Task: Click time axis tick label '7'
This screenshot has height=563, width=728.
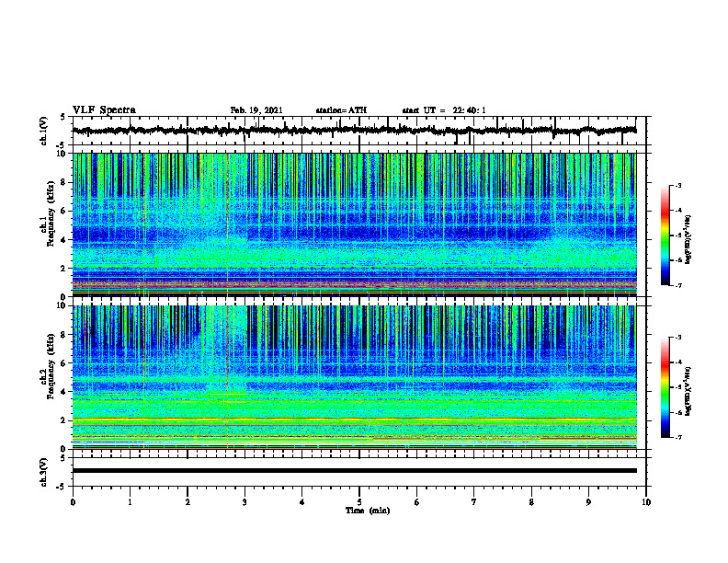Action: tap(474, 502)
